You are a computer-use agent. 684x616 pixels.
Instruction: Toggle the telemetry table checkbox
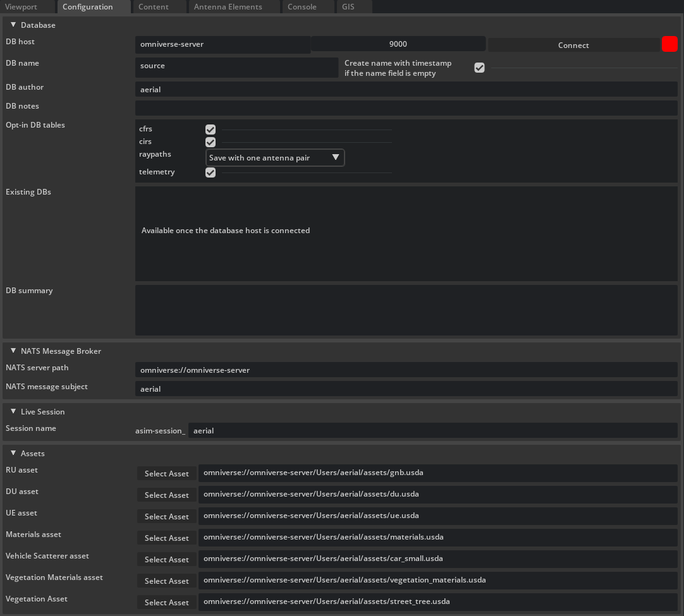[x=211, y=172]
